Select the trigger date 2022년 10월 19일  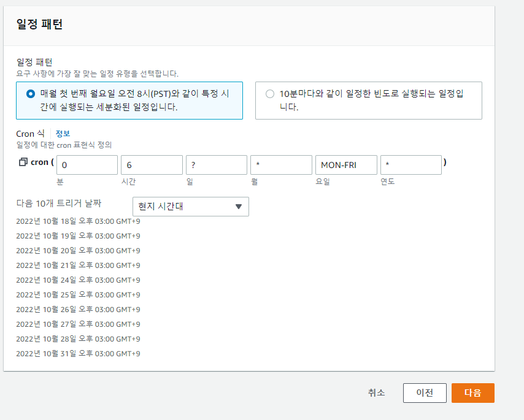(x=78, y=236)
